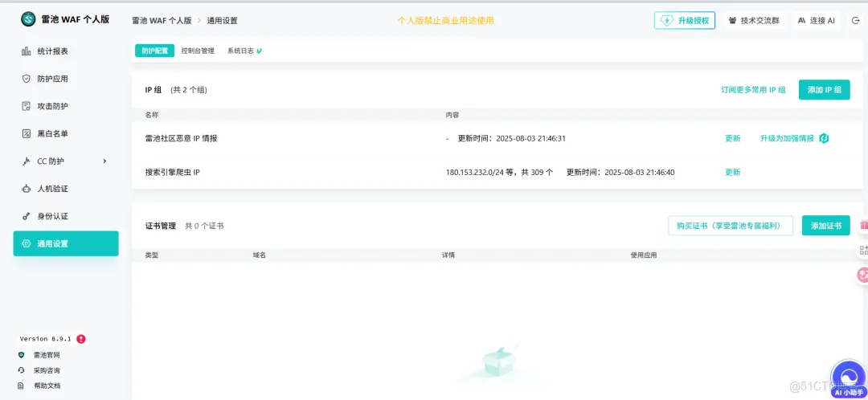Viewport: 868px width, 400px height.
Task: Click 订阅更多常用 IP 组 link
Action: 753,90
